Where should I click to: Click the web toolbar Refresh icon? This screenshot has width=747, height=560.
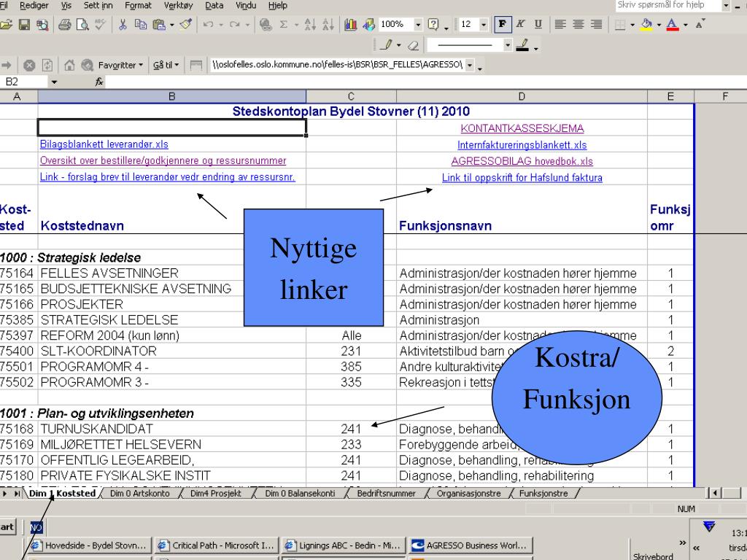[47, 65]
